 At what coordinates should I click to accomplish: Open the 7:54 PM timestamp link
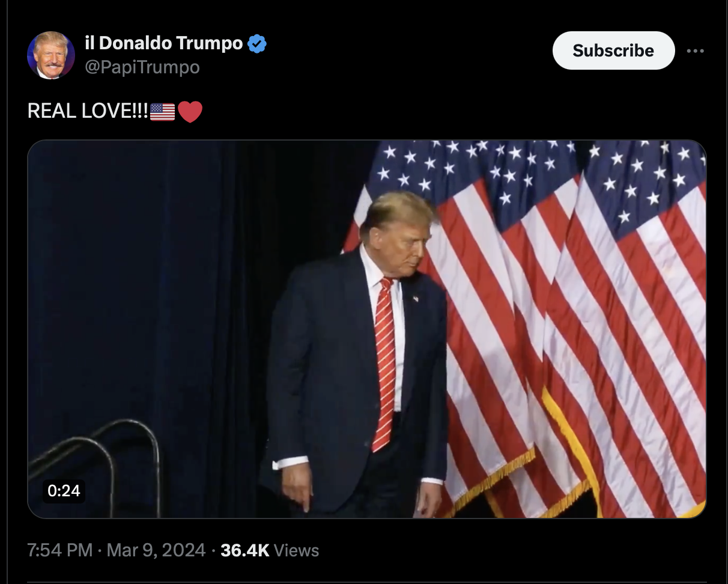(x=60, y=550)
